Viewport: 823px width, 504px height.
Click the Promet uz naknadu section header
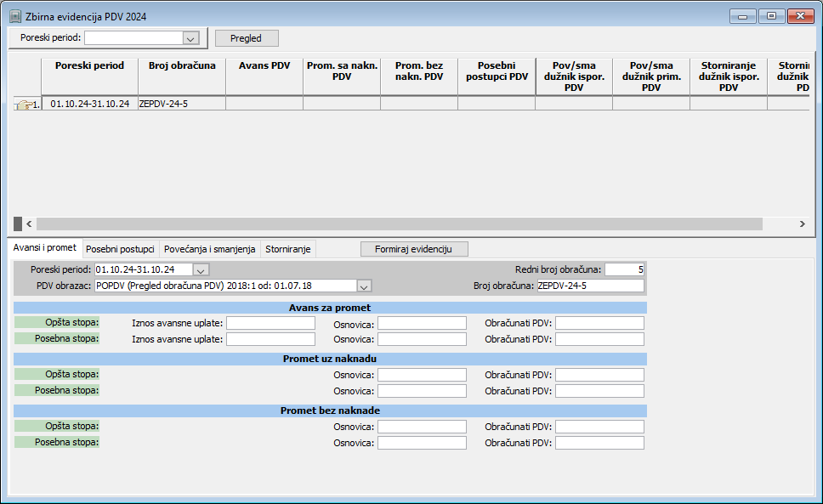(x=330, y=360)
